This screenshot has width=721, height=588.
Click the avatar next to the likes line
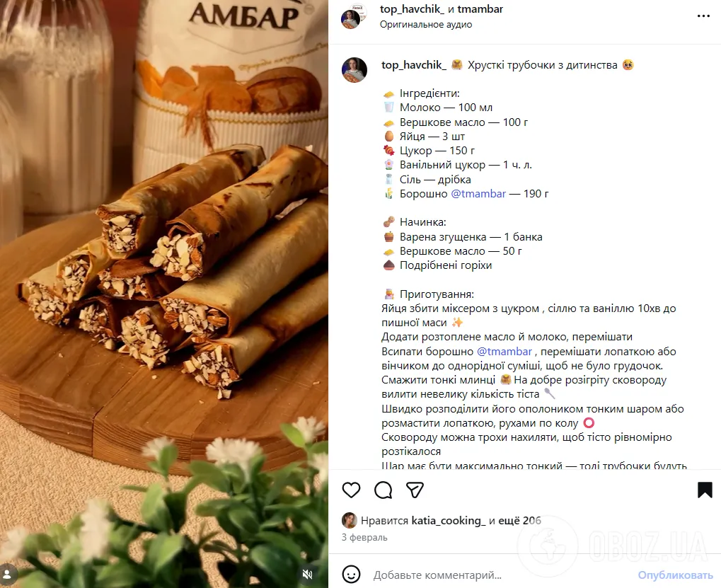[349, 520]
